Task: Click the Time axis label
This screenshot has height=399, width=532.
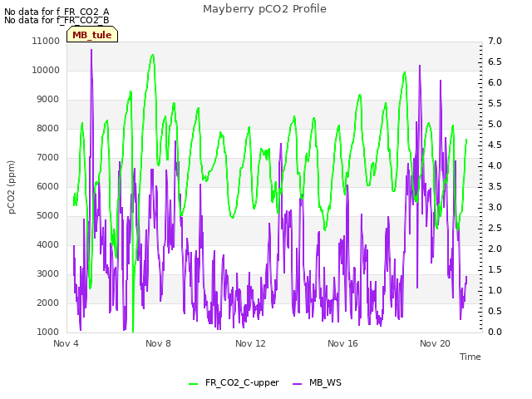Action: [x=470, y=357]
